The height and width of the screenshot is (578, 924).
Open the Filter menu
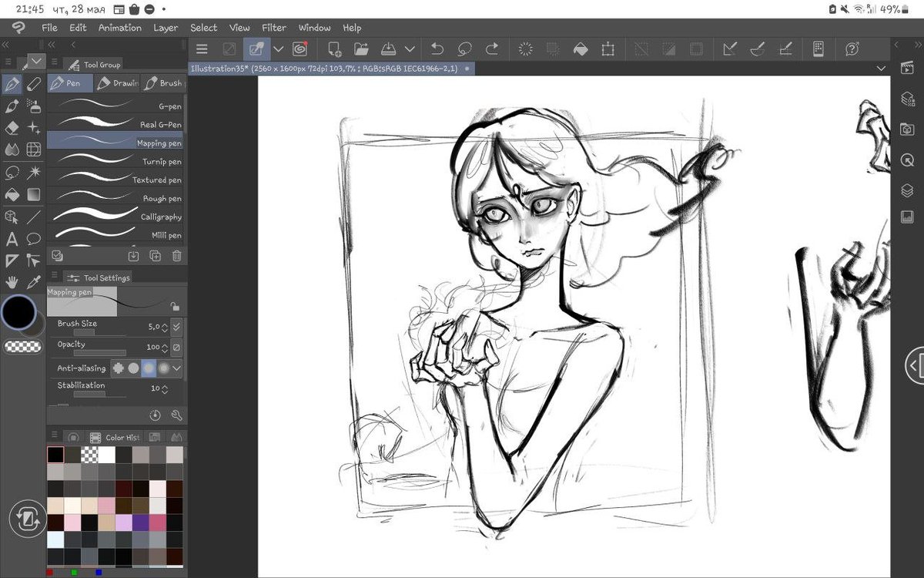[x=274, y=28]
